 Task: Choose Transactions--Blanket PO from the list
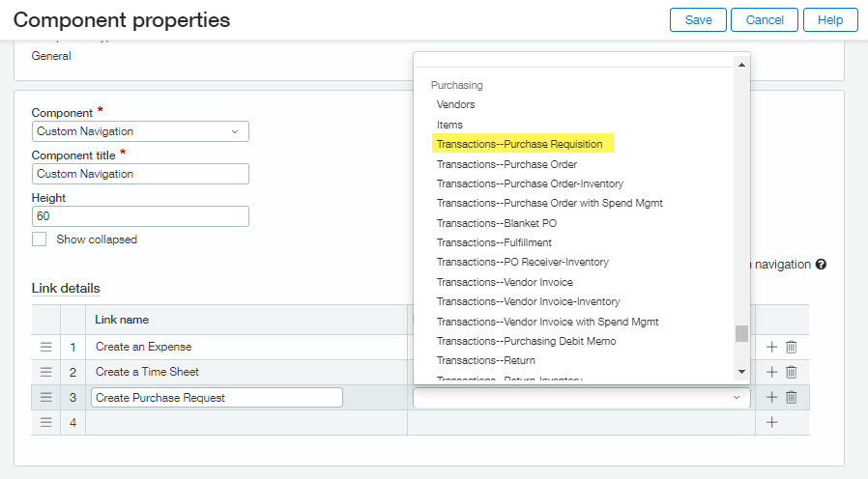click(496, 223)
